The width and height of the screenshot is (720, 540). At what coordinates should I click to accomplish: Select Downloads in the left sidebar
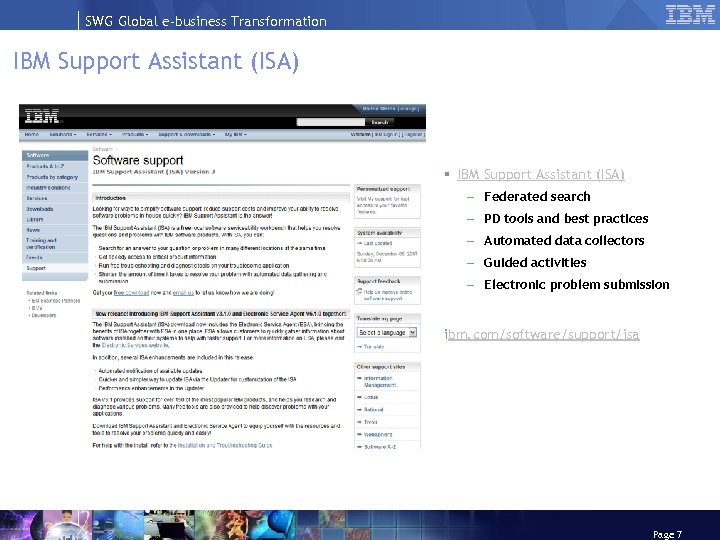click(x=55, y=209)
